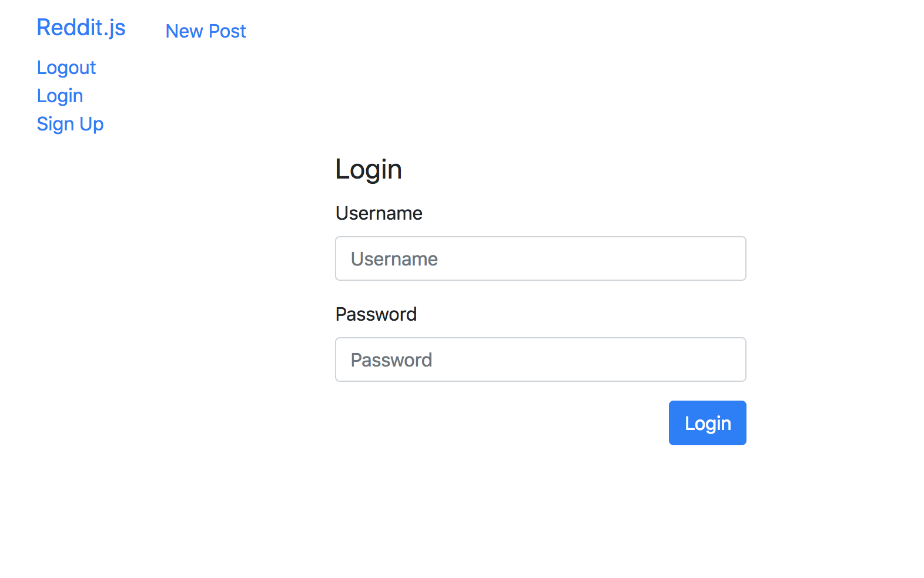This screenshot has width=924, height=578.
Task: Click the Password label above the field
Action: click(x=376, y=314)
